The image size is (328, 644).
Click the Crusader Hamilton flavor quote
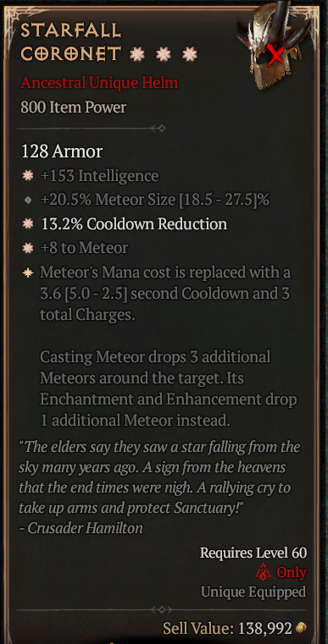(159, 487)
